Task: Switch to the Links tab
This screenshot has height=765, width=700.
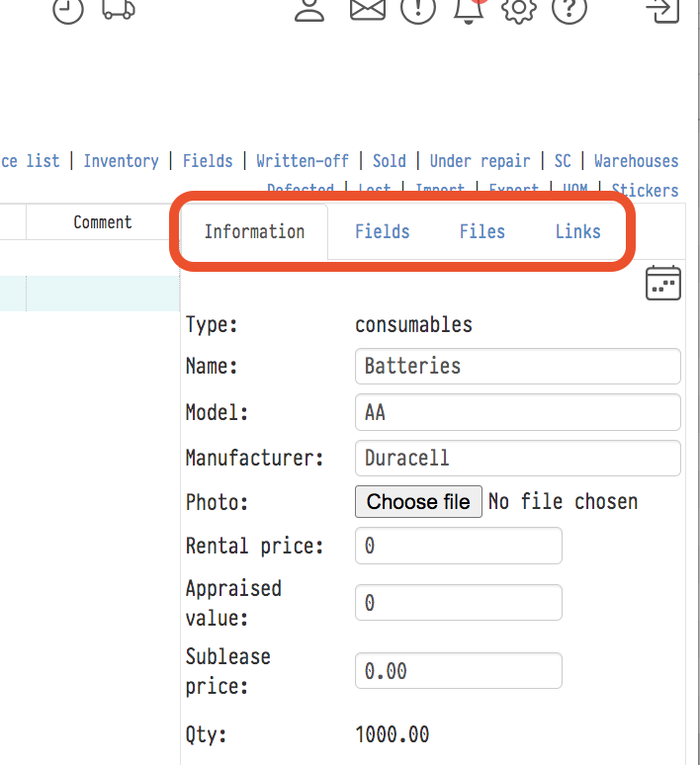Action: (x=577, y=232)
